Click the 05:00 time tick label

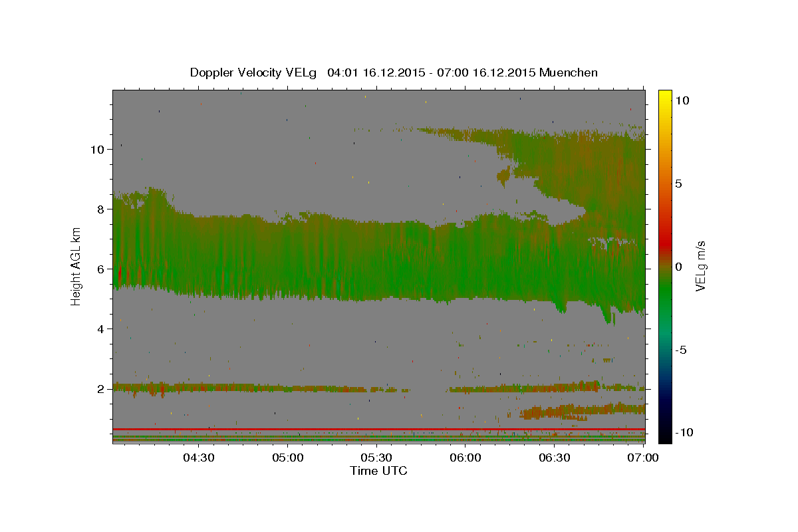(288, 458)
